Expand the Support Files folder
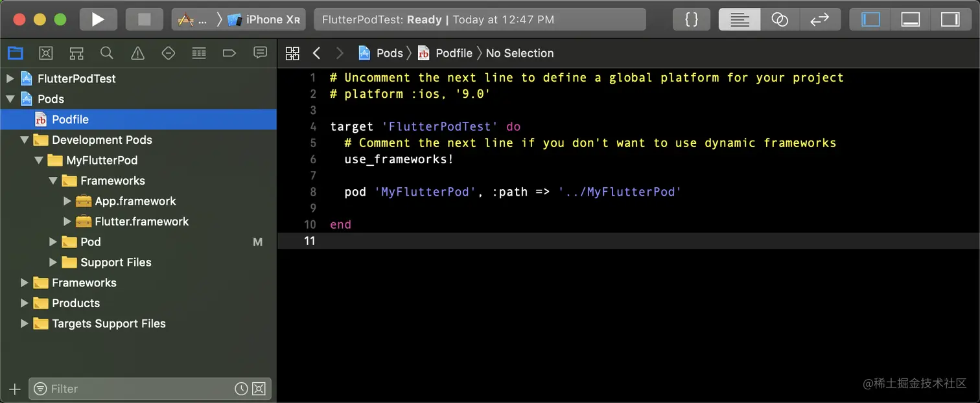 [x=53, y=262]
